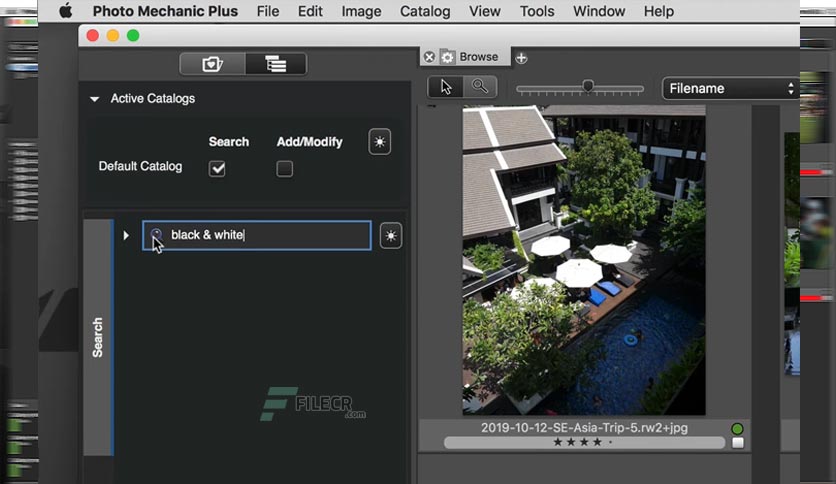The height and width of the screenshot is (484, 836).
Task: Expand the search options disclosure triangle
Action: point(126,235)
